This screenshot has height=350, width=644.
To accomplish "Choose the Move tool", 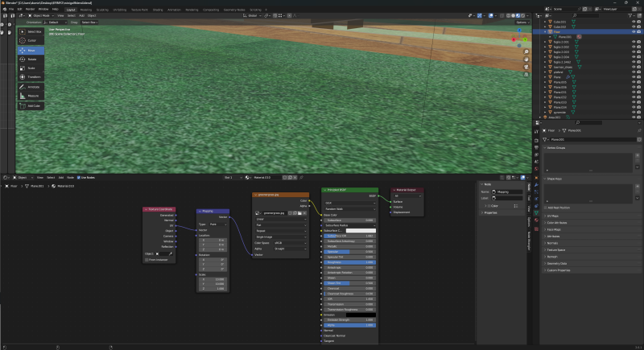I will pyautogui.click(x=31, y=51).
